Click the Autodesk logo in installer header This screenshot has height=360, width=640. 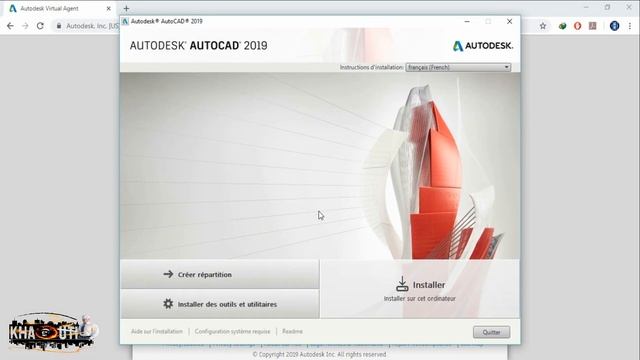pos(483,46)
